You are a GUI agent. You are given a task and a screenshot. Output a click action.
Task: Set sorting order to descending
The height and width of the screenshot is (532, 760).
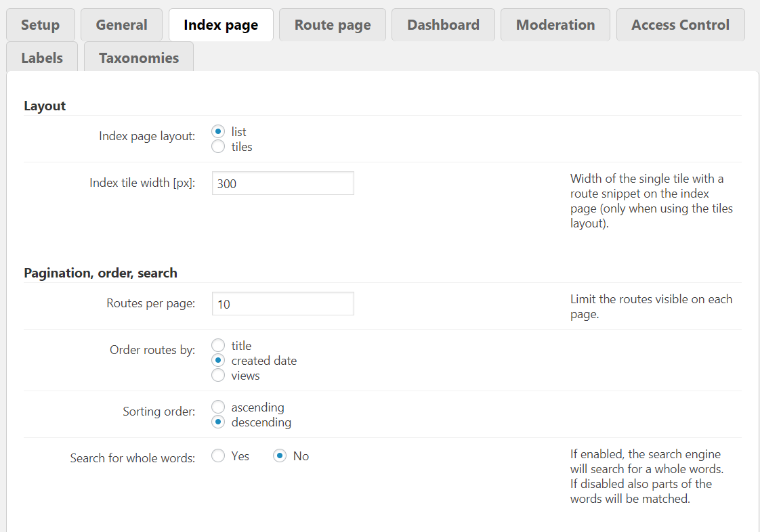point(218,422)
